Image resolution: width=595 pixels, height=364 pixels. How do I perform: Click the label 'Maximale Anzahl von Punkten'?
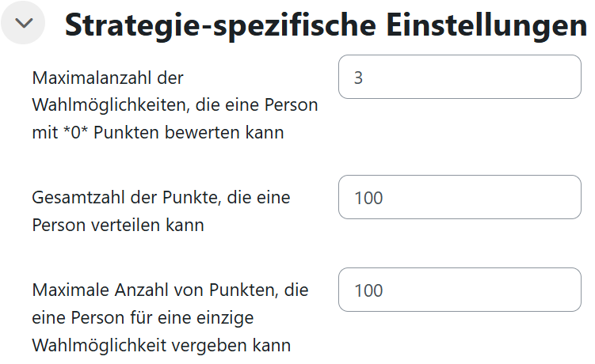point(170,290)
